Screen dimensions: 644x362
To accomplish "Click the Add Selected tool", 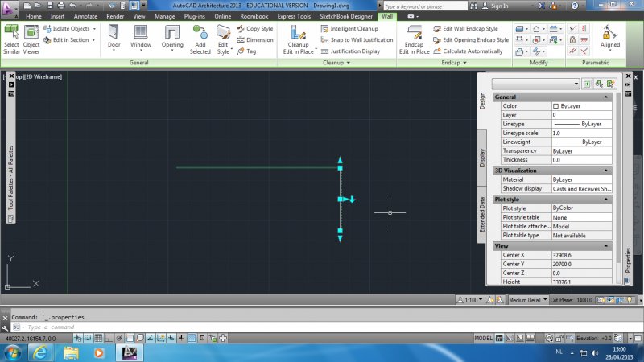I will pyautogui.click(x=200, y=39).
